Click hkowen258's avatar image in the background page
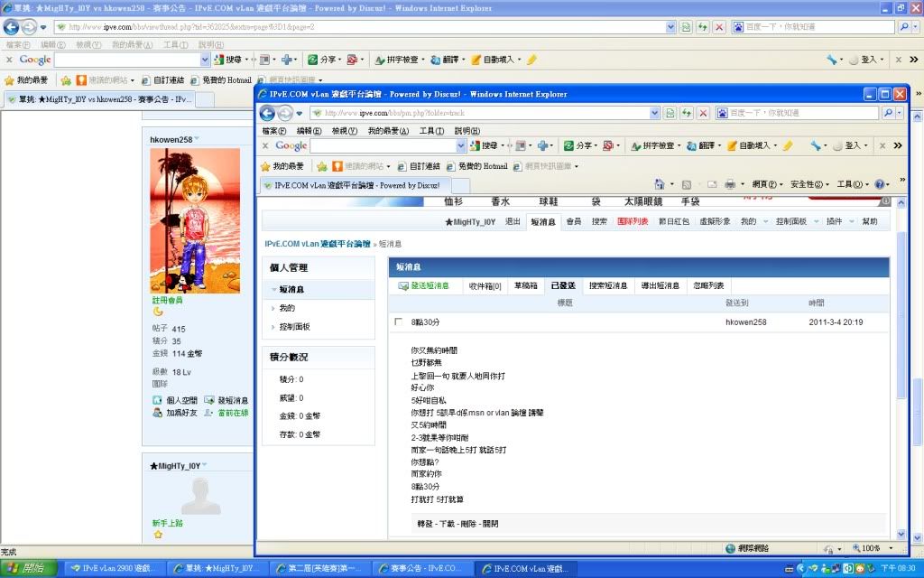Screen dimensions: 924x578 pyautogui.click(x=195, y=220)
